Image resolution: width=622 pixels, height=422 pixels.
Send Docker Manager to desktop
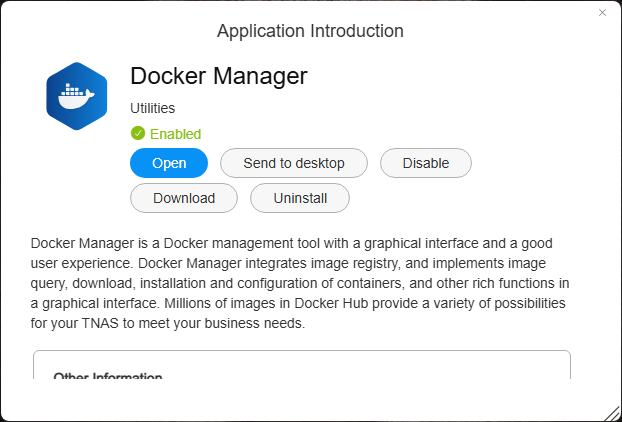pyautogui.click(x=294, y=163)
